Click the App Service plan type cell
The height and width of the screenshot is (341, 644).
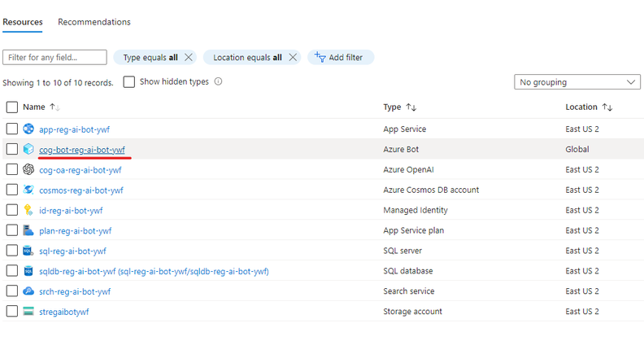point(414,230)
